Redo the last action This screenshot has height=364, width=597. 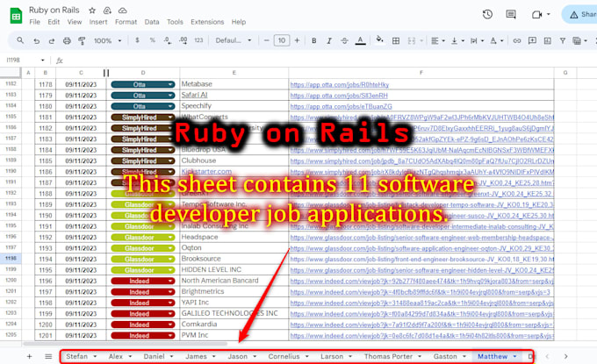click(x=52, y=40)
